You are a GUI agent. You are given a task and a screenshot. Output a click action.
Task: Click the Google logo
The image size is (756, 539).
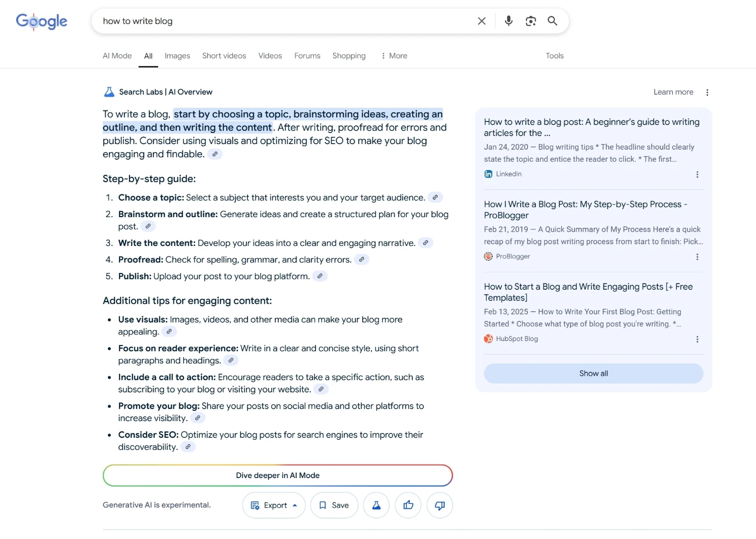click(x=41, y=21)
